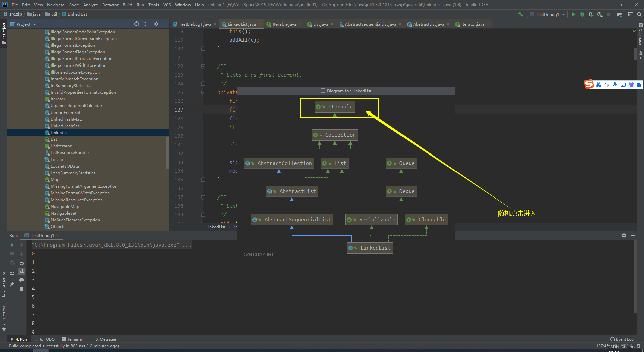Viewport: 644px width, 352px height.
Task: Open Project Structure folder icon in toolbar
Action: pos(619,14)
